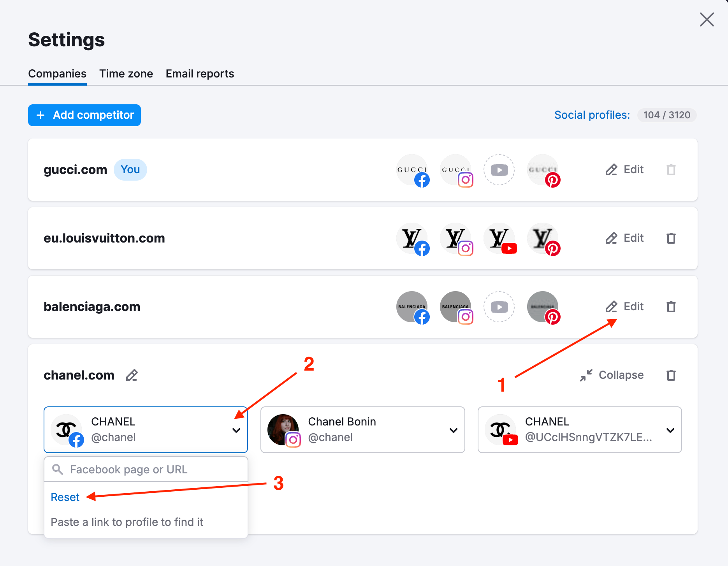This screenshot has width=728, height=566.
Task: Delete the eu.louisvuitton.com competitor
Action: coord(671,238)
